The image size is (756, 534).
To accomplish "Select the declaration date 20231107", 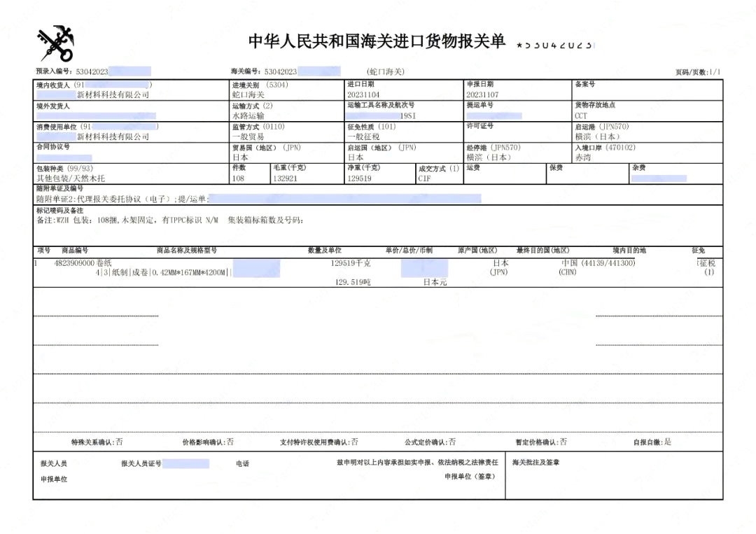I will pyautogui.click(x=482, y=95).
